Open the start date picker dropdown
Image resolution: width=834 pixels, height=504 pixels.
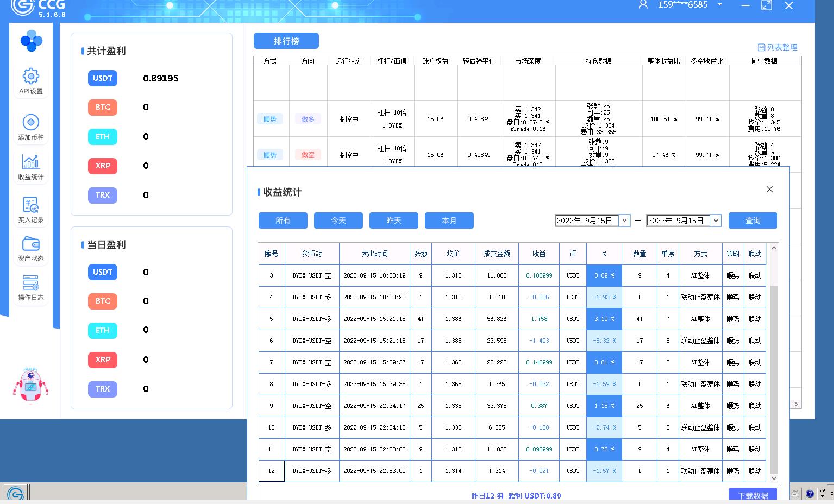pos(624,220)
